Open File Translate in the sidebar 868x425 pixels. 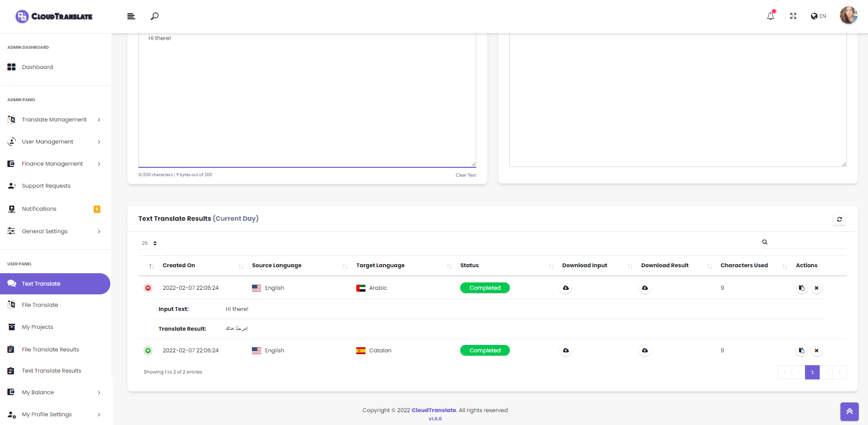click(x=40, y=305)
